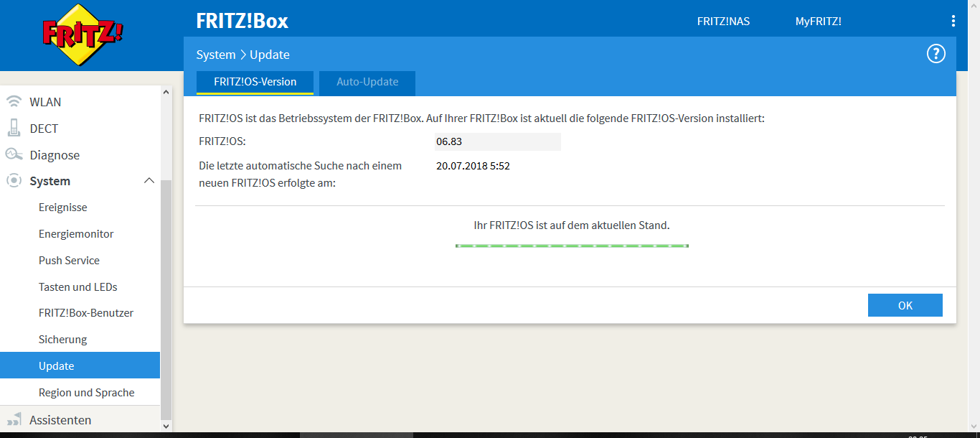The image size is (980, 438).
Task: Click the Update breadcrumb text
Action: [x=270, y=55]
